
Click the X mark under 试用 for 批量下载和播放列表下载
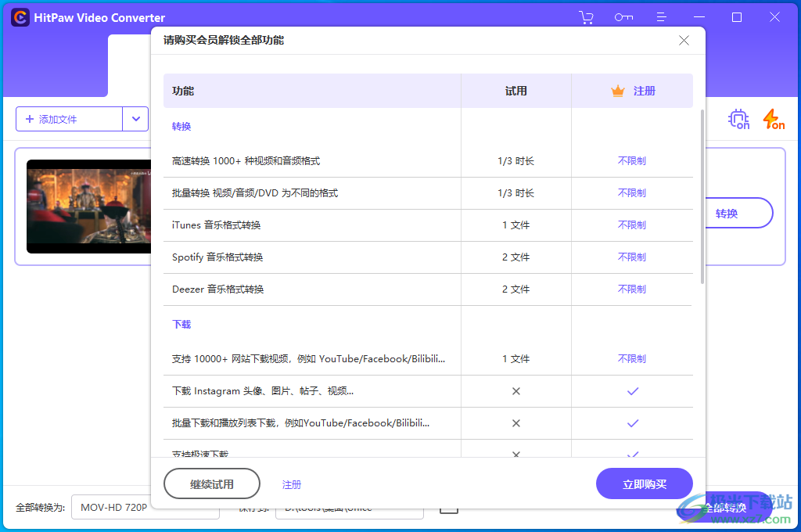tap(516, 422)
